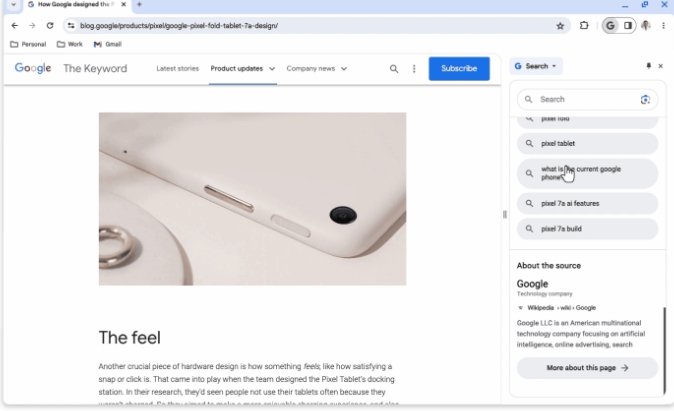This screenshot has width=674, height=411.
Task: Select the 'pixel tablet' suggestion
Action: (x=587, y=144)
